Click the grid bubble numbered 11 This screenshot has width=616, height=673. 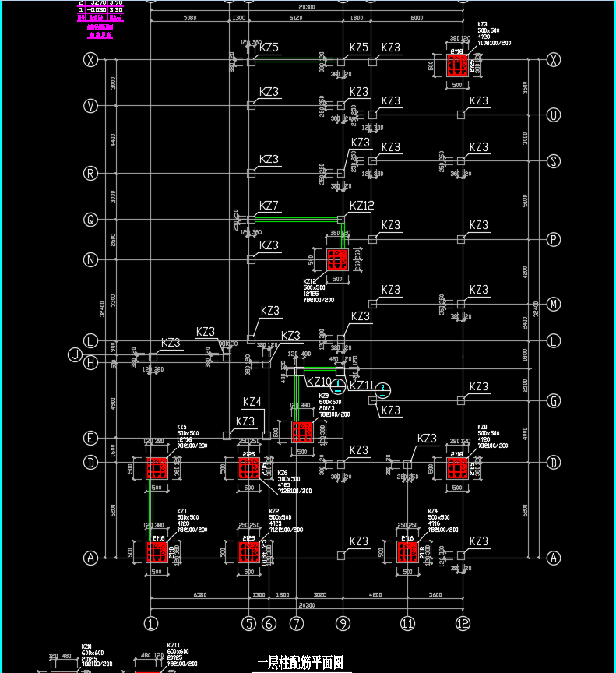click(407, 623)
